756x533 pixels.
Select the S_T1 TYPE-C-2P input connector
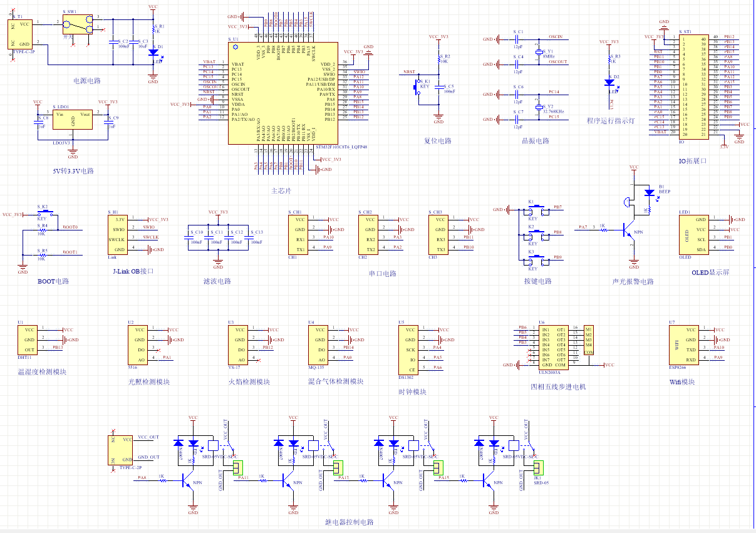click(x=19, y=34)
